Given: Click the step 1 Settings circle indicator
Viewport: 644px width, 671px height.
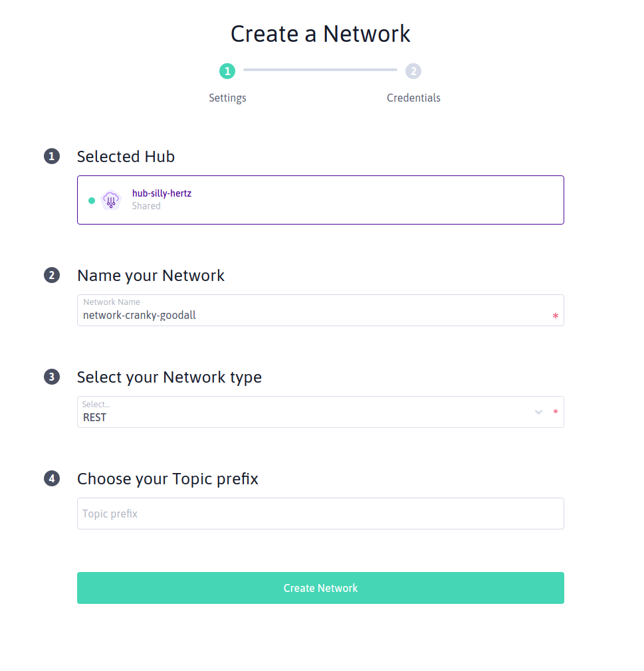Looking at the screenshot, I should (227, 71).
